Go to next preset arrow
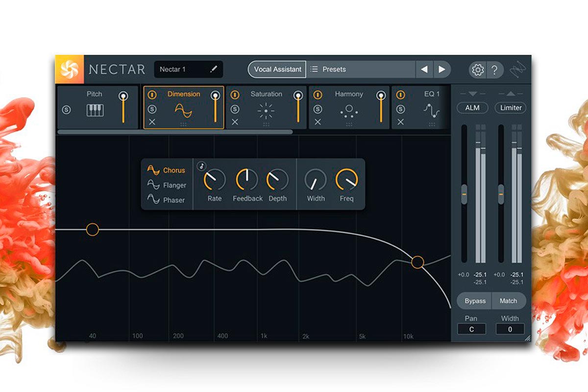 click(441, 70)
